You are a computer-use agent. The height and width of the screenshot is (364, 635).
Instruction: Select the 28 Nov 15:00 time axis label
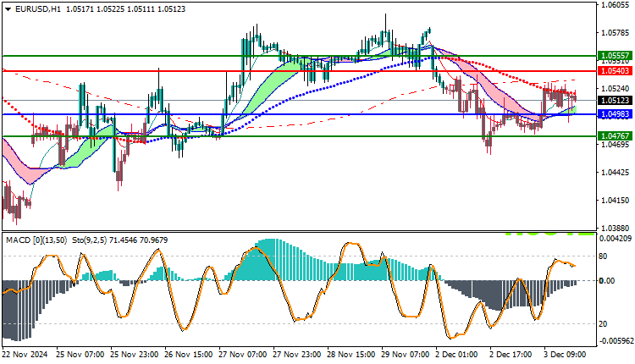coord(351,355)
